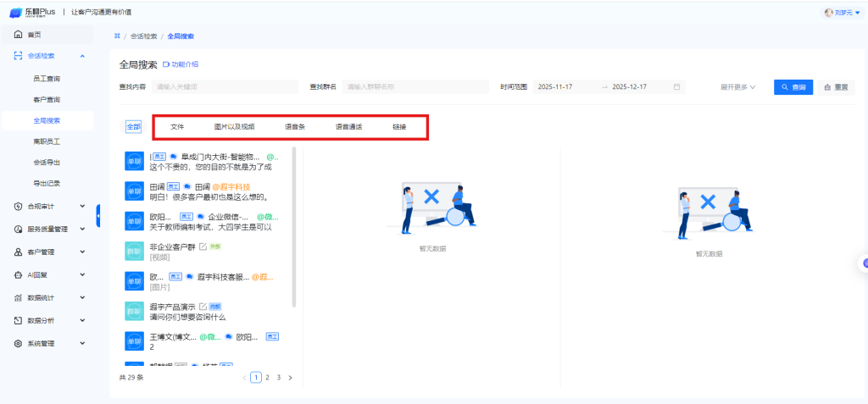Click the 单聊 avatar of 田阔 conversation
The width and height of the screenshot is (868, 404).
tap(134, 191)
